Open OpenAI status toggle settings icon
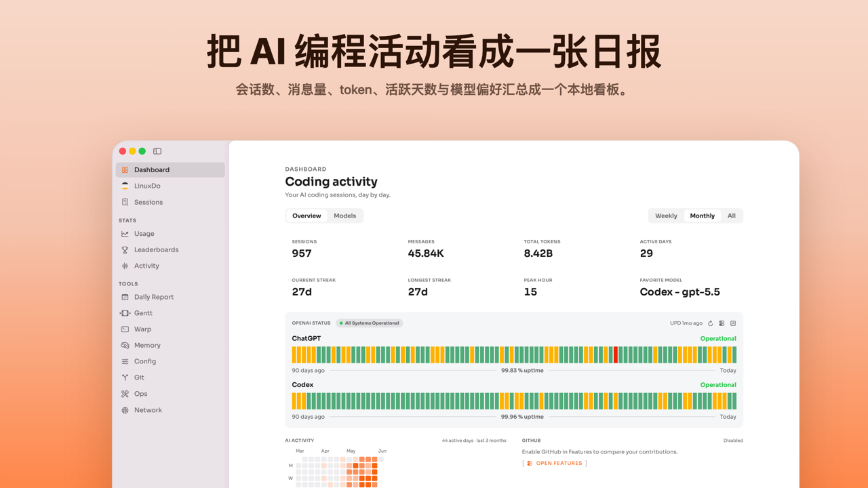Screen dimensions: 868x488 point(722,323)
